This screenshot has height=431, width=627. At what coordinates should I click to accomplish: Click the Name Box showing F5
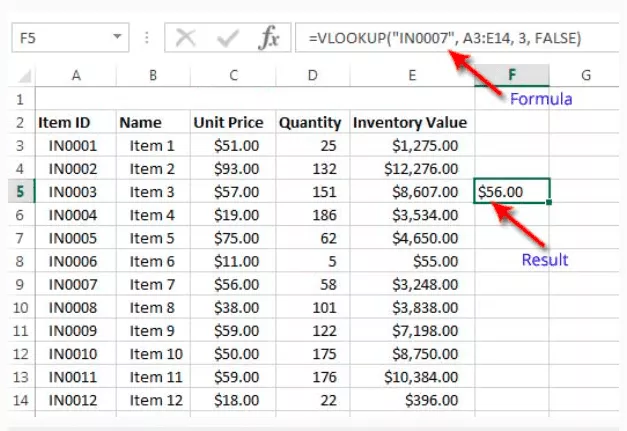point(60,38)
